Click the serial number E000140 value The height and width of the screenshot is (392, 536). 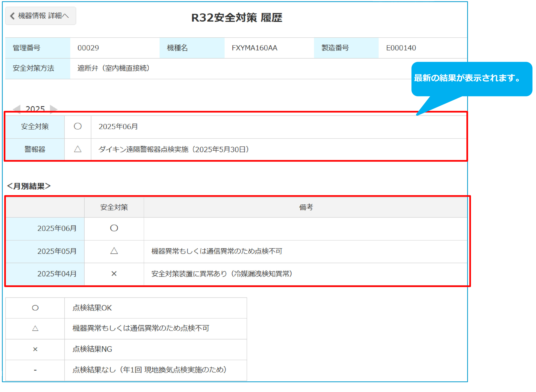click(401, 48)
